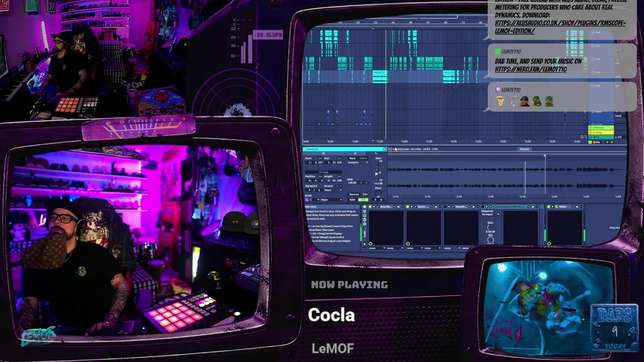Toggle the RAM mode button
The image size is (644, 362).
[x=352, y=200]
